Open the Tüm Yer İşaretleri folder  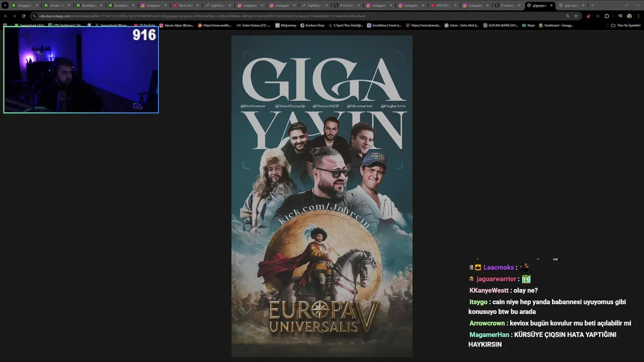point(626,25)
